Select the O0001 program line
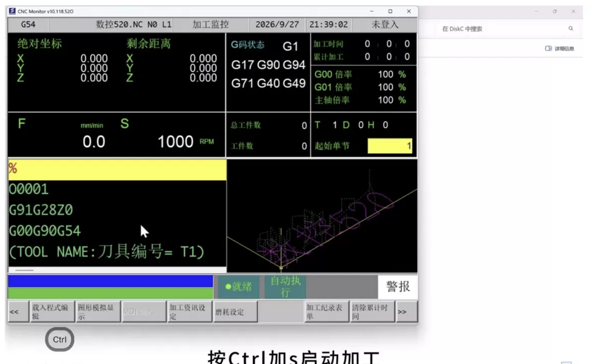Viewport: 591px width, 364px height. [117, 189]
